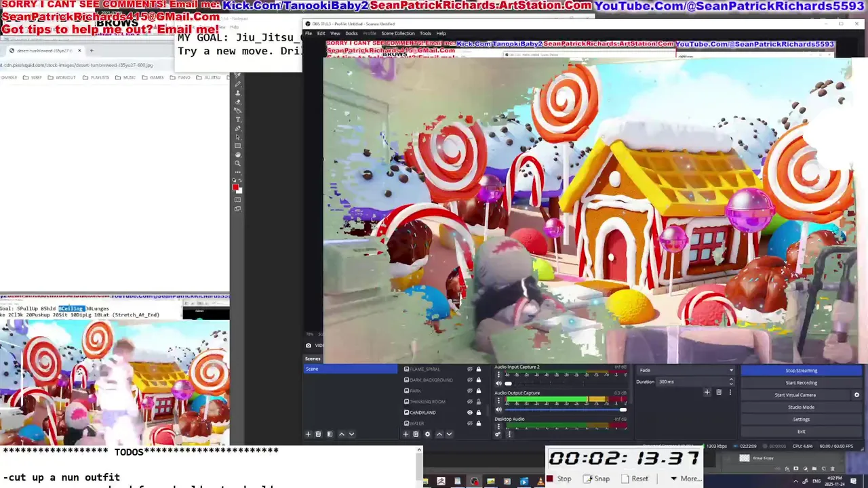
Task: Open the OBS File menu
Action: coord(308,33)
